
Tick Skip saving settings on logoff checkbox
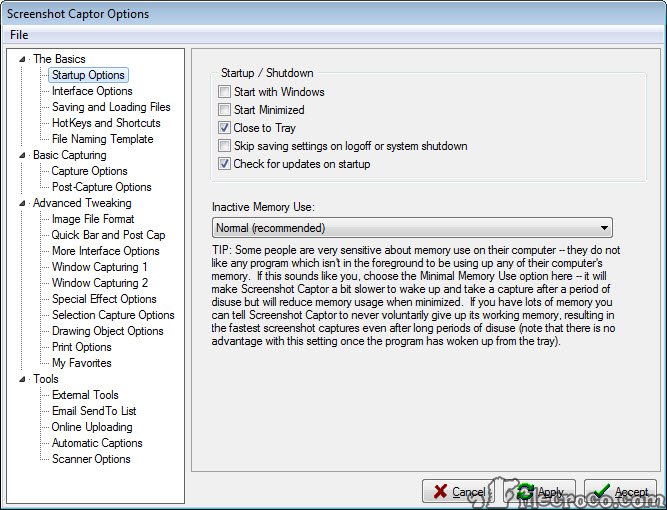point(224,146)
